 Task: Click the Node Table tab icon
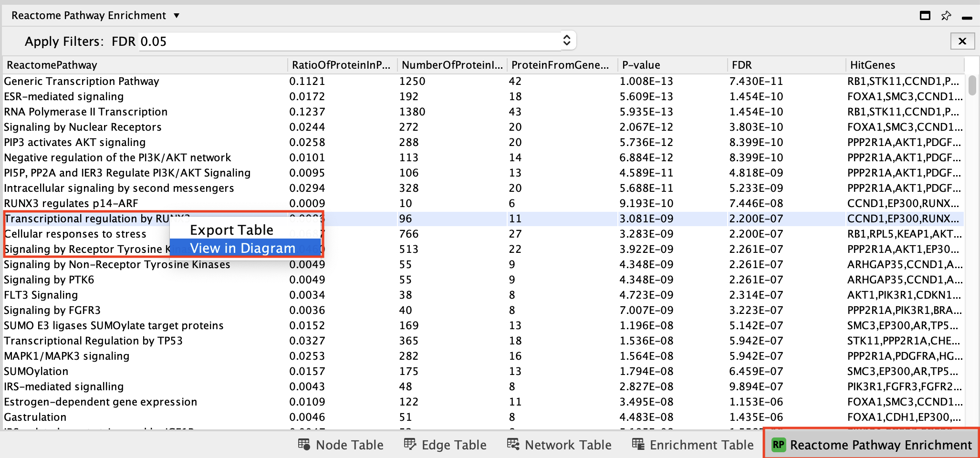pyautogui.click(x=304, y=445)
